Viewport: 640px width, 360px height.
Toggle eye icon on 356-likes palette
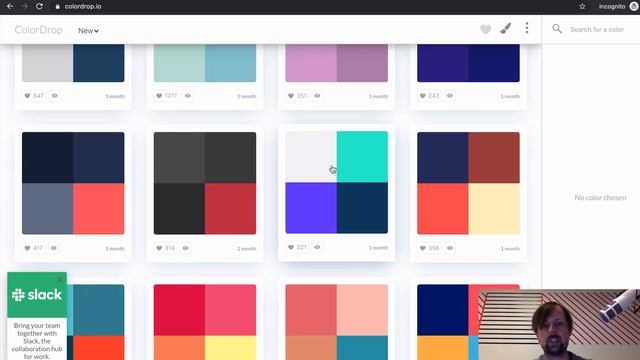[x=450, y=248]
